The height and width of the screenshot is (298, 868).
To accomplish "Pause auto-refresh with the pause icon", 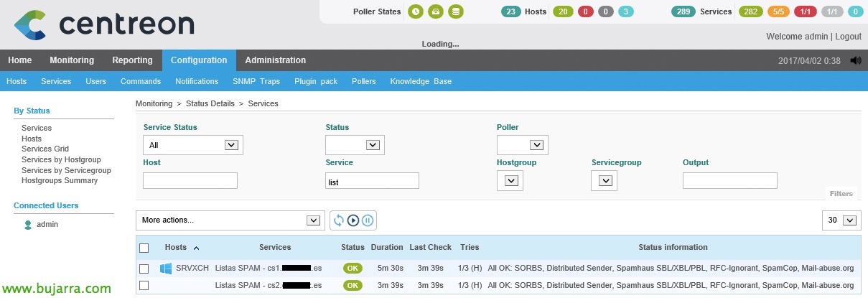I will point(368,220).
